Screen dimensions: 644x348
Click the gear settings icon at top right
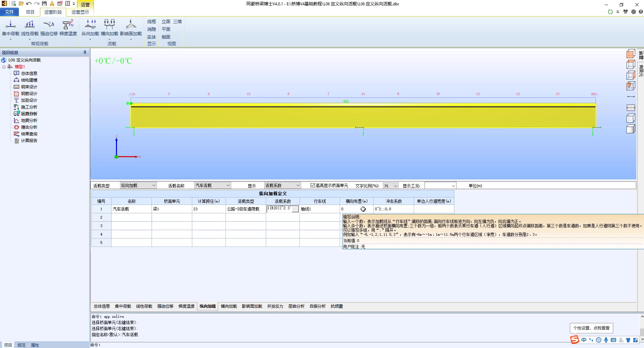[634, 12]
